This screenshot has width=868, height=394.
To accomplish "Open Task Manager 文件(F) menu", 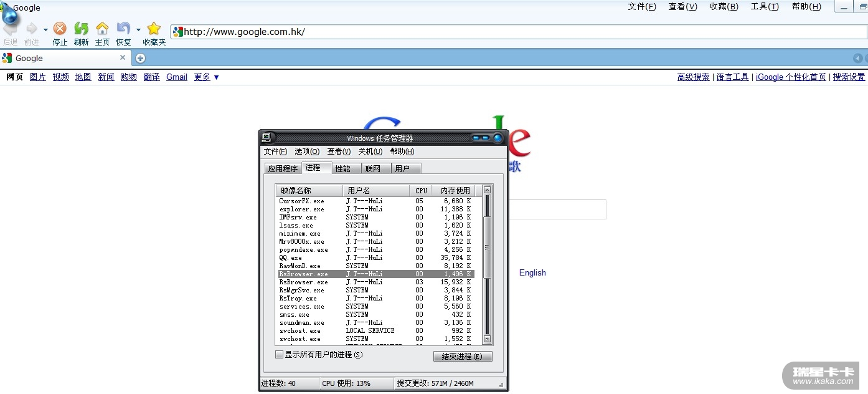I will (275, 151).
